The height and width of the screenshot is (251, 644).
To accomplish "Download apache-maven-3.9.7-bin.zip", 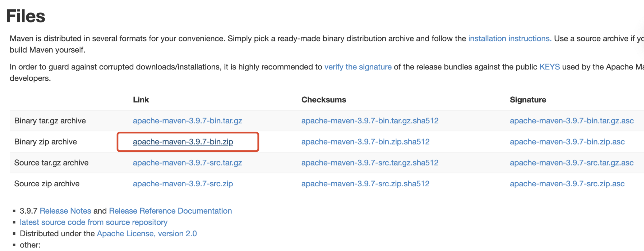I will [183, 142].
